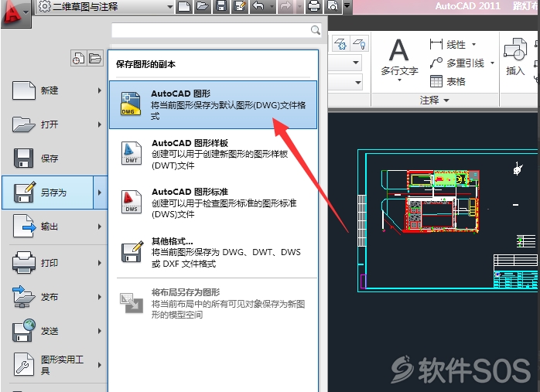
Task: Expand the 打开 submenu arrow
Action: coord(100,124)
